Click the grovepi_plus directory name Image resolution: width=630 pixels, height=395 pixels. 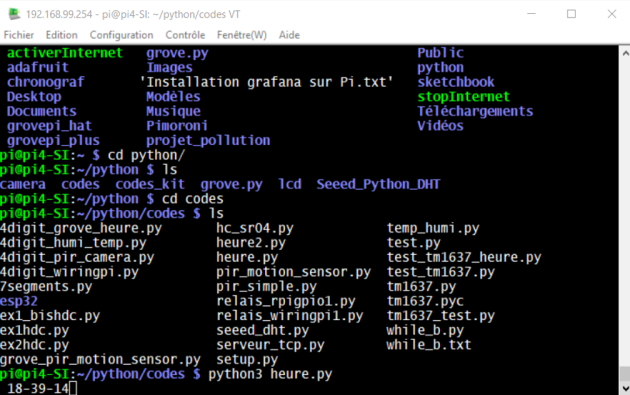tap(53, 140)
